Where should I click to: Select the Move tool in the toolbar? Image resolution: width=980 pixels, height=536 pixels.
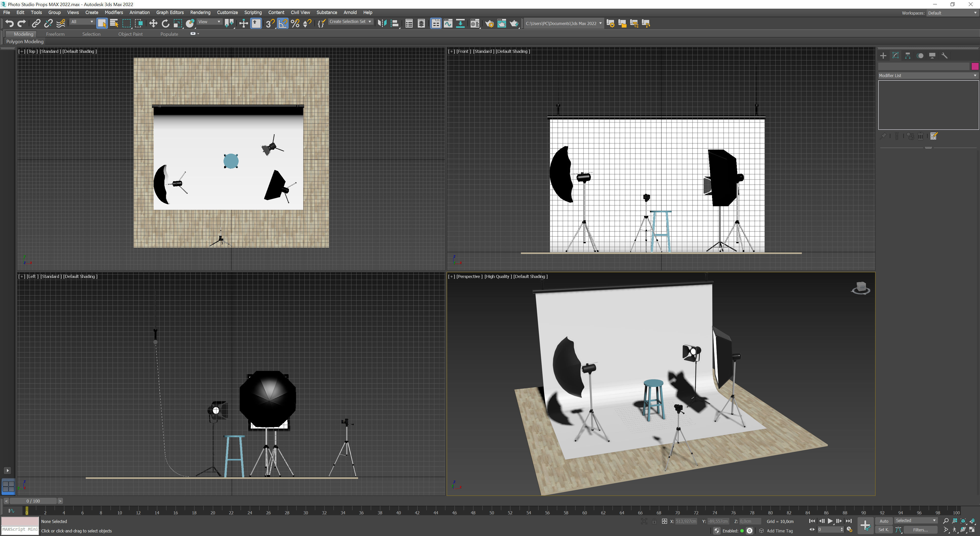click(153, 23)
